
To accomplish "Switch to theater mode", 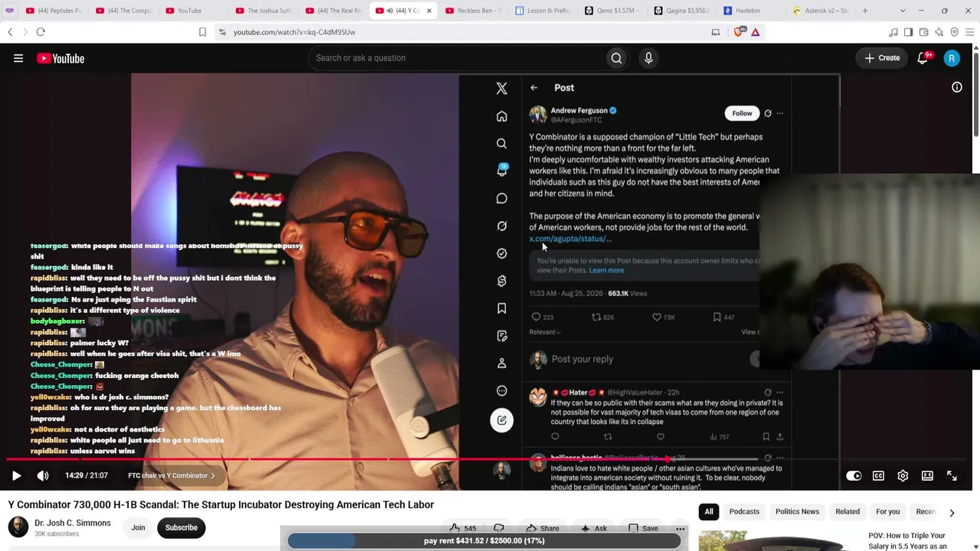I will 927,476.
